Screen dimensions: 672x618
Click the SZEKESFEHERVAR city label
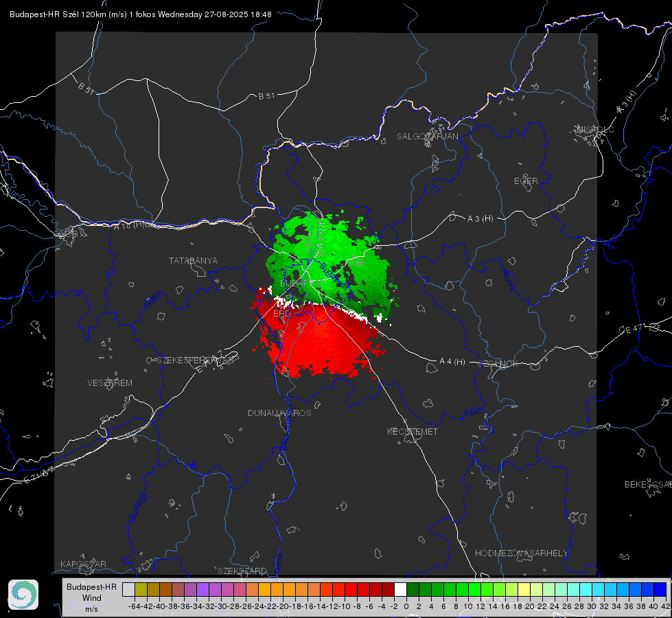pos(195,360)
